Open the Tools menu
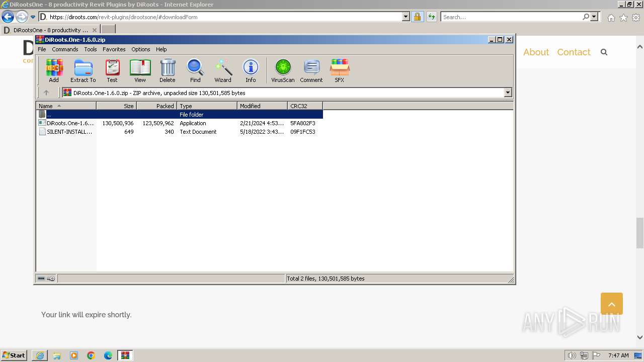Viewport: 644px width, 362px height. click(x=91, y=49)
